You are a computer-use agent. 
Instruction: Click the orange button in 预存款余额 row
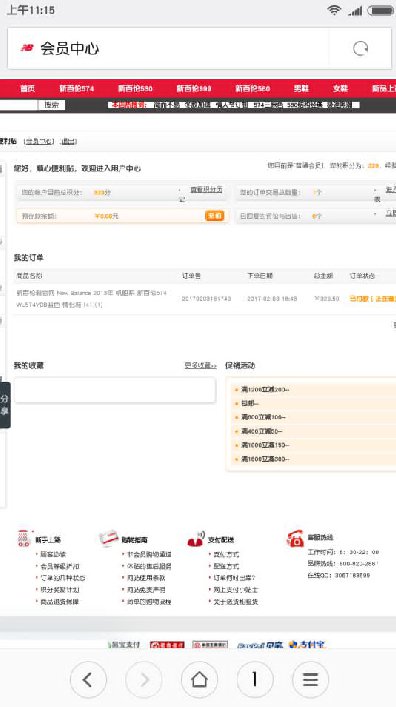[215, 216]
